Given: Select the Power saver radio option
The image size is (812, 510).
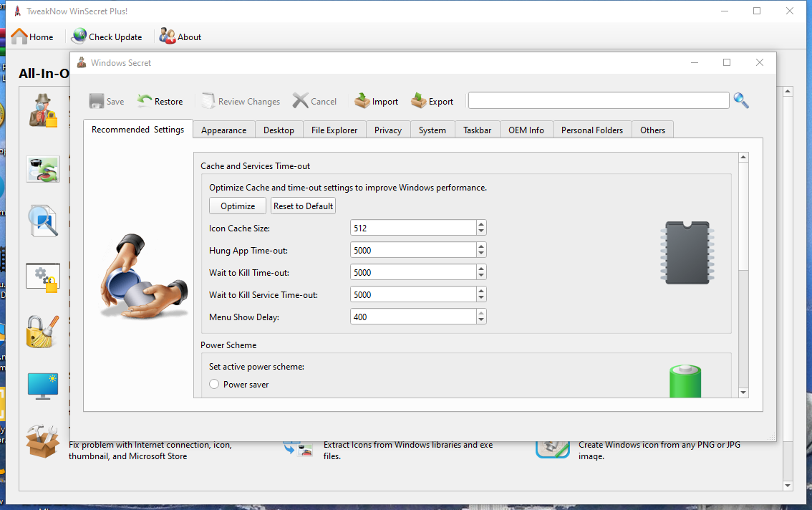Looking at the screenshot, I should click(214, 384).
